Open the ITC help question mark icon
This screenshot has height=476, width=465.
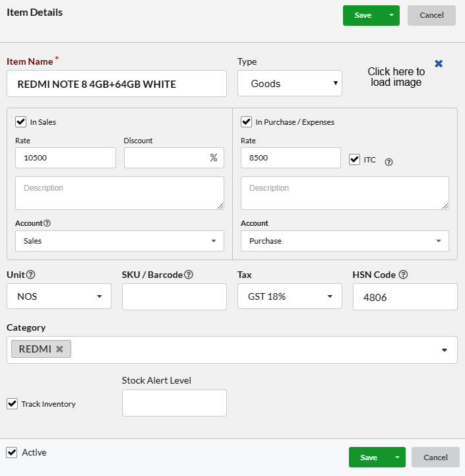coord(388,162)
